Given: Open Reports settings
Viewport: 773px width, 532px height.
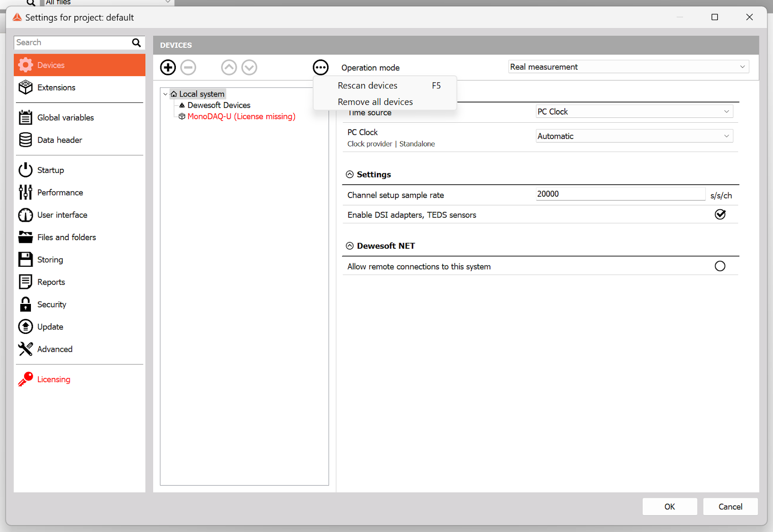Looking at the screenshot, I should 80,282.
